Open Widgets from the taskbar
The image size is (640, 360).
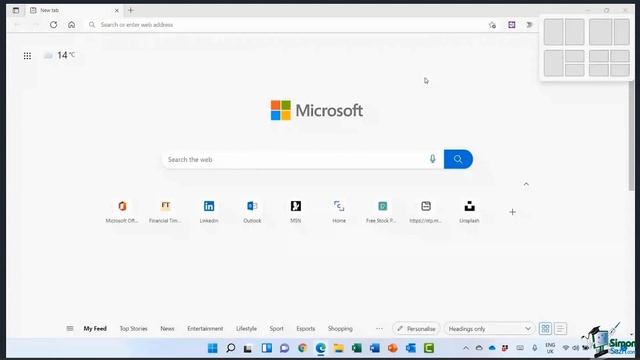coord(267,348)
